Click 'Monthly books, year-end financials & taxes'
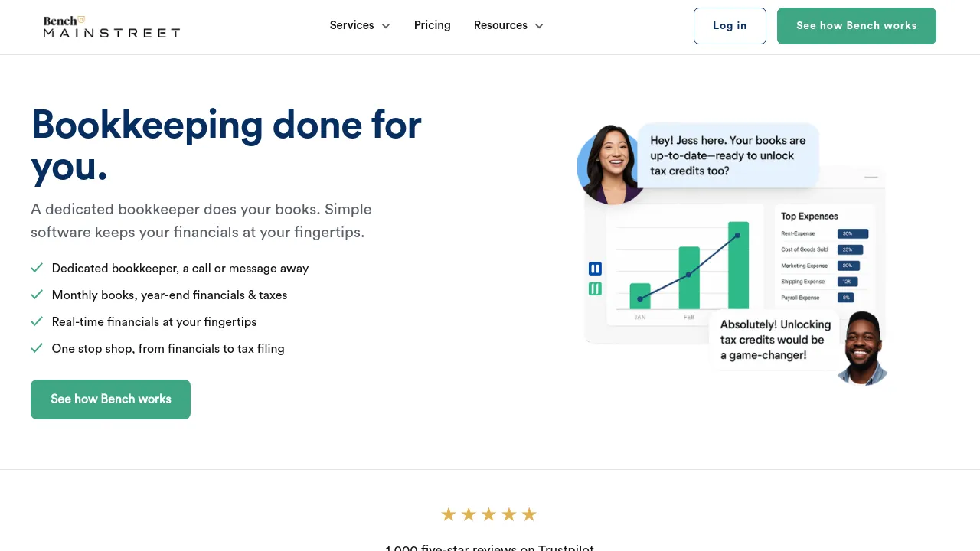This screenshot has width=980, height=551. click(169, 295)
